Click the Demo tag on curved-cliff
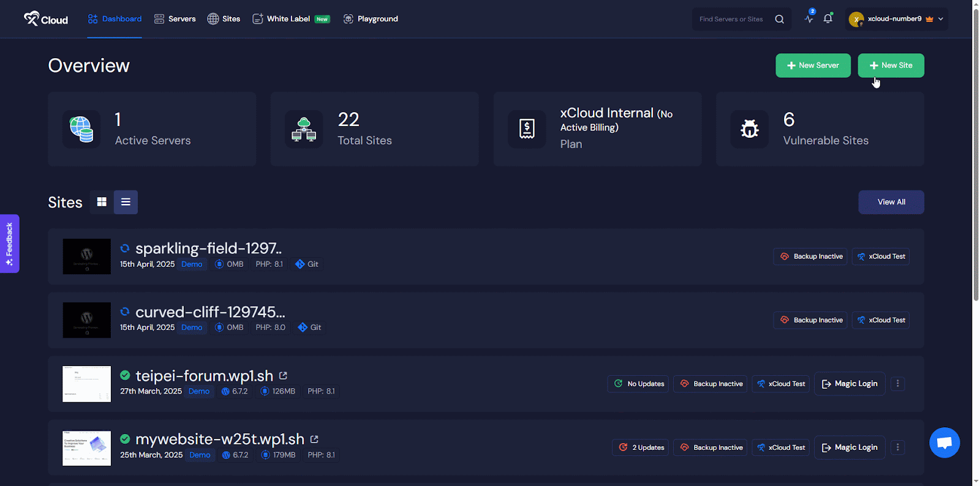Viewport: 980px width, 486px height. pos(192,327)
